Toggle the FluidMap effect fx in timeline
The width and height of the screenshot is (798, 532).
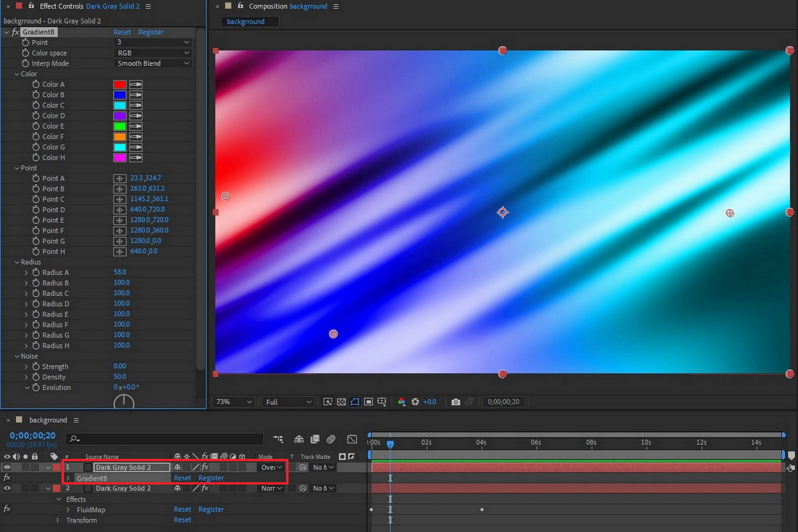pyautogui.click(x=7, y=509)
